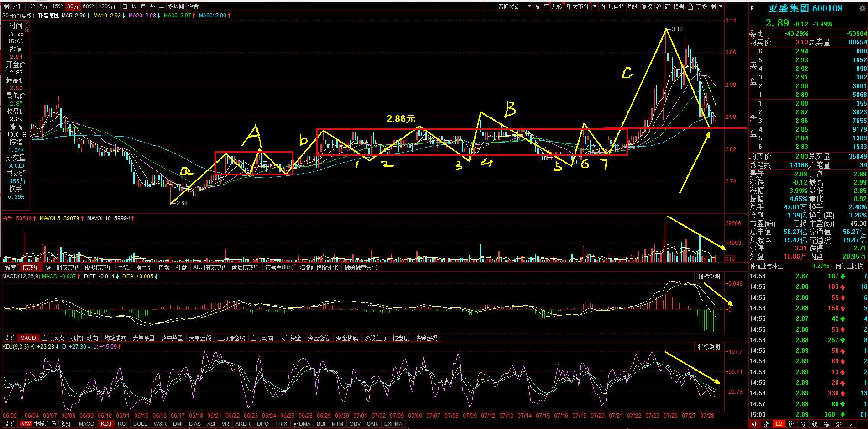Open the 普通K线 chart type dropdown
Screen dimensions: 868x429
tap(529, 6)
